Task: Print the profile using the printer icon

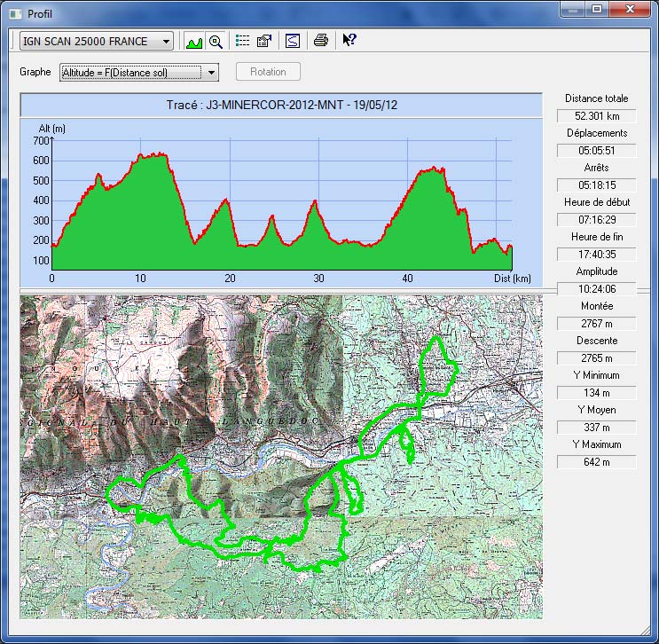Action: click(321, 41)
